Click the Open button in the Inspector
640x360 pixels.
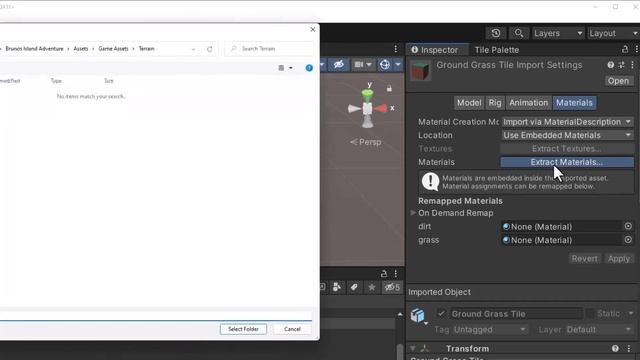(618, 81)
